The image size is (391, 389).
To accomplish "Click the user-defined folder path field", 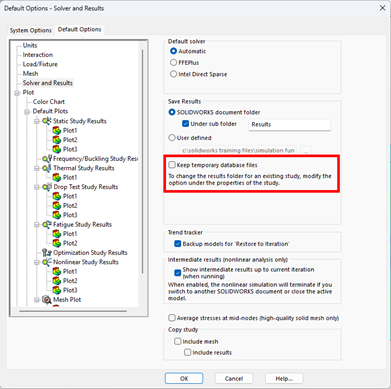I will pos(238,150).
